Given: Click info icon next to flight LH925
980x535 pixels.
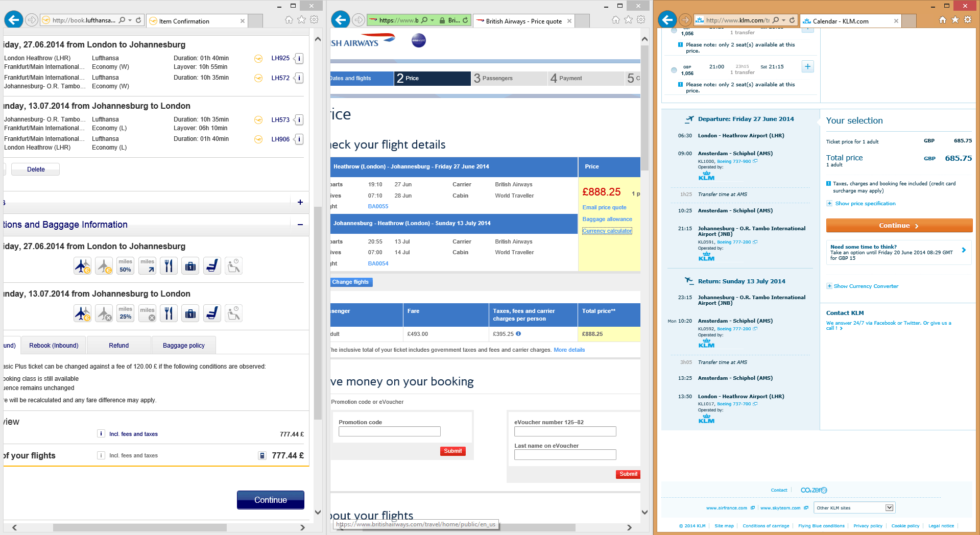Looking at the screenshot, I should [299, 58].
